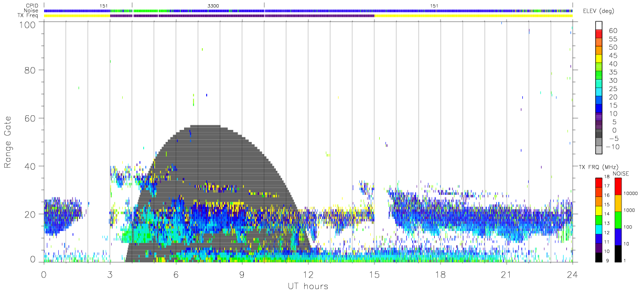Click the -10 label on ELEV colorbar
The height and width of the screenshot is (297, 644).
[x=613, y=147]
